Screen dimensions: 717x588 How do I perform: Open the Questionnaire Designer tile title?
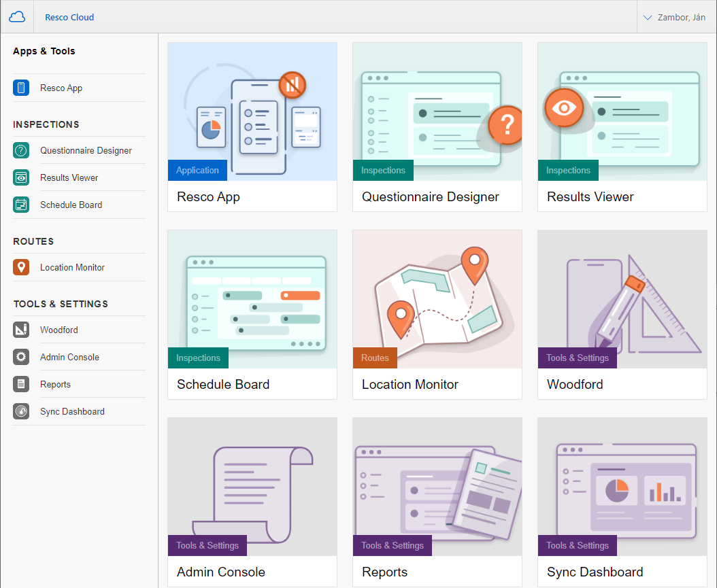[430, 197]
